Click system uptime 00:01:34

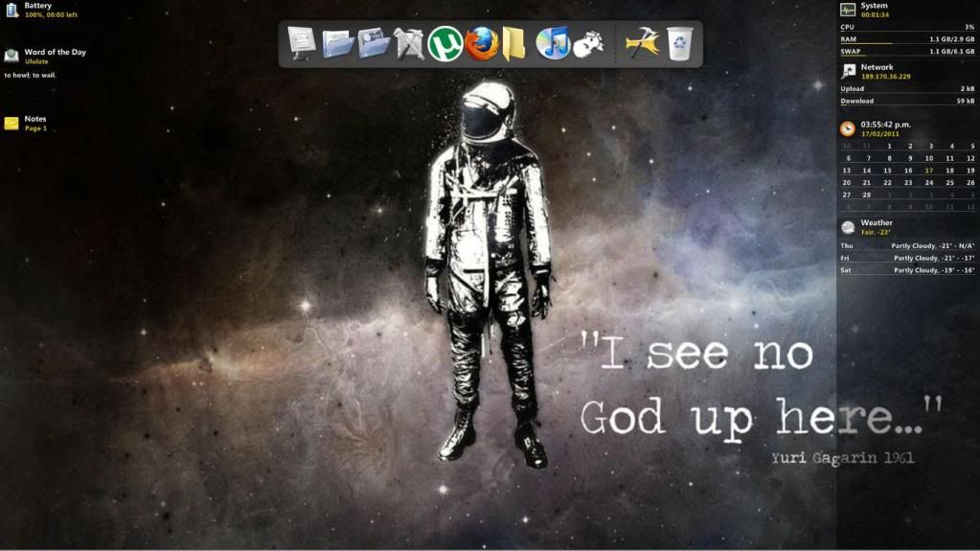click(x=875, y=15)
